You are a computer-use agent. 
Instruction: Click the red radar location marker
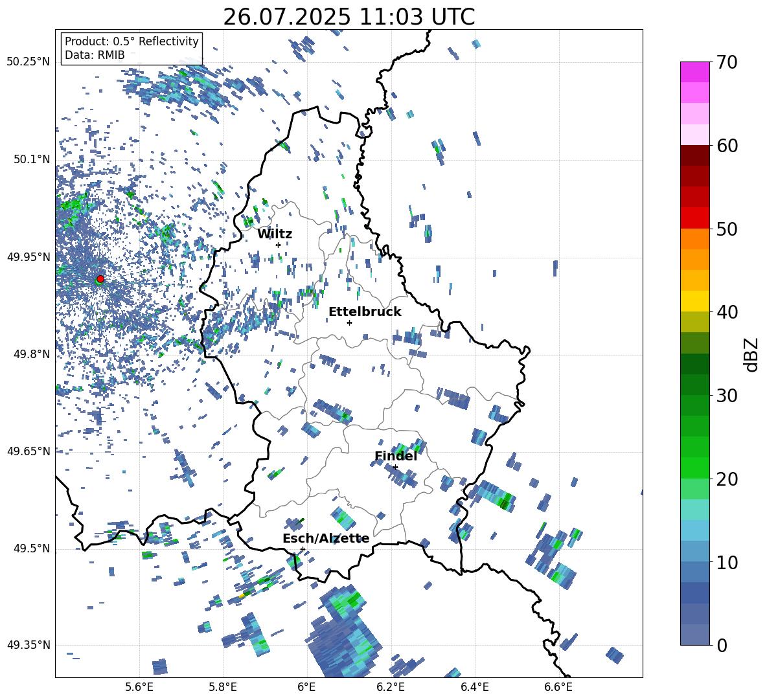[x=100, y=279]
